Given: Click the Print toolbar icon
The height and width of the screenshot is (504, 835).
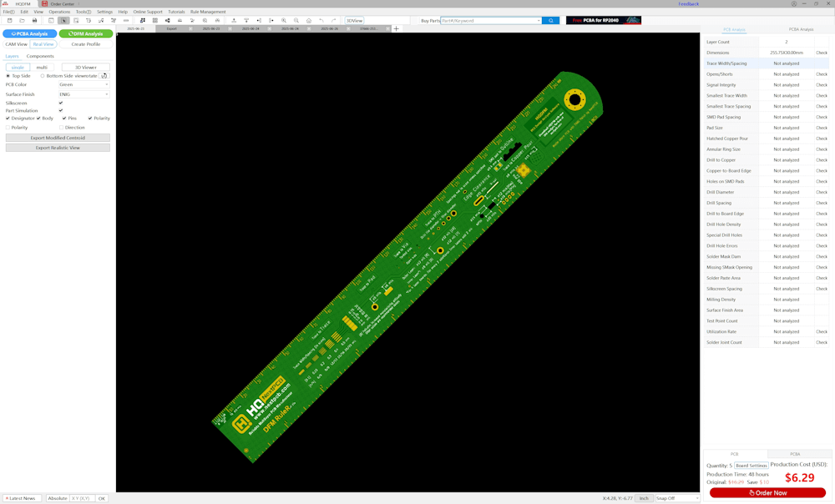Looking at the screenshot, I should tap(51, 21).
